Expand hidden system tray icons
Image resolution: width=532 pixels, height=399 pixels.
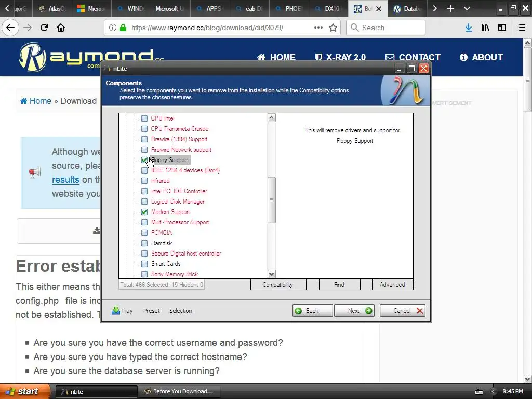(x=494, y=392)
